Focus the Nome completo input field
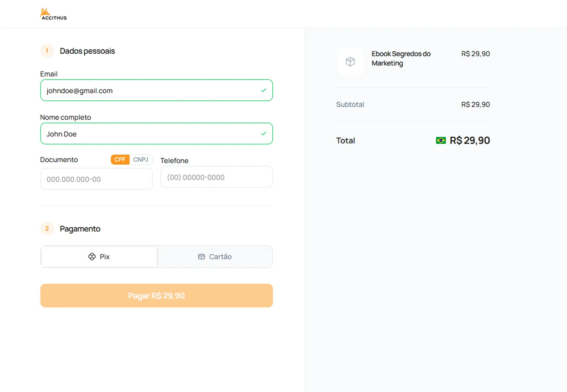 click(x=156, y=134)
